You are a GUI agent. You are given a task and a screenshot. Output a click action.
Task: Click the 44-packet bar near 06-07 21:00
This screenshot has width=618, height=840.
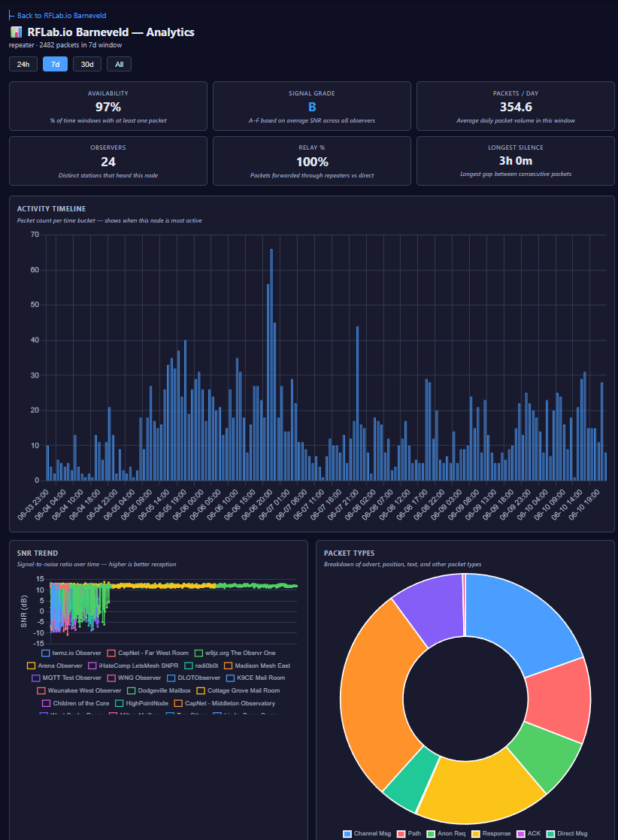click(x=357, y=403)
